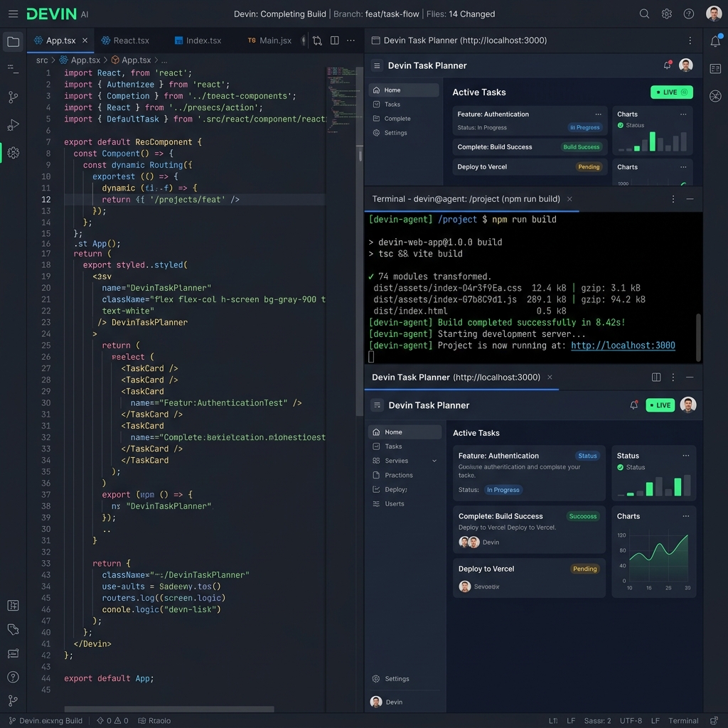Click compare changes icon in editor toolbar
The image size is (728, 728).
pos(317,41)
